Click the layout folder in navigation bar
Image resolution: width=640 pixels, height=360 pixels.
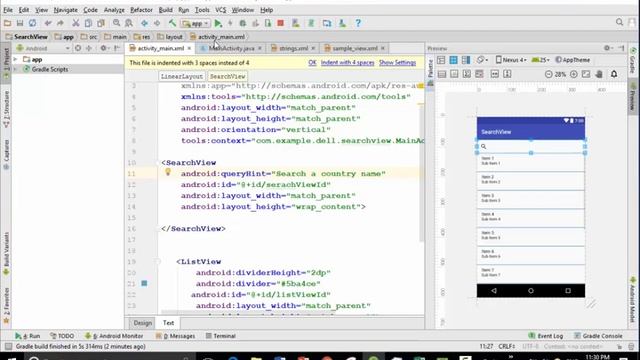(170, 37)
